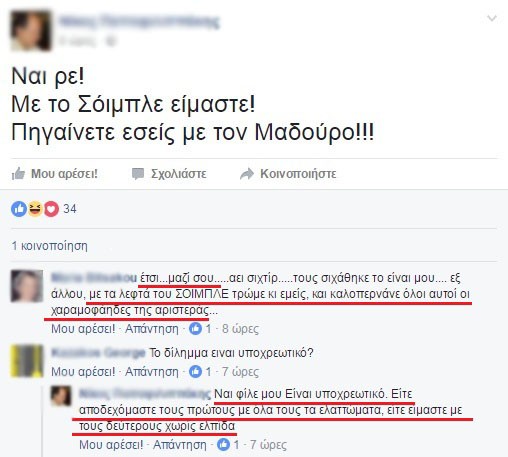Click the like count icon on 8 ώρες comment
Viewport: 508px width, 457px height.
coord(195,329)
